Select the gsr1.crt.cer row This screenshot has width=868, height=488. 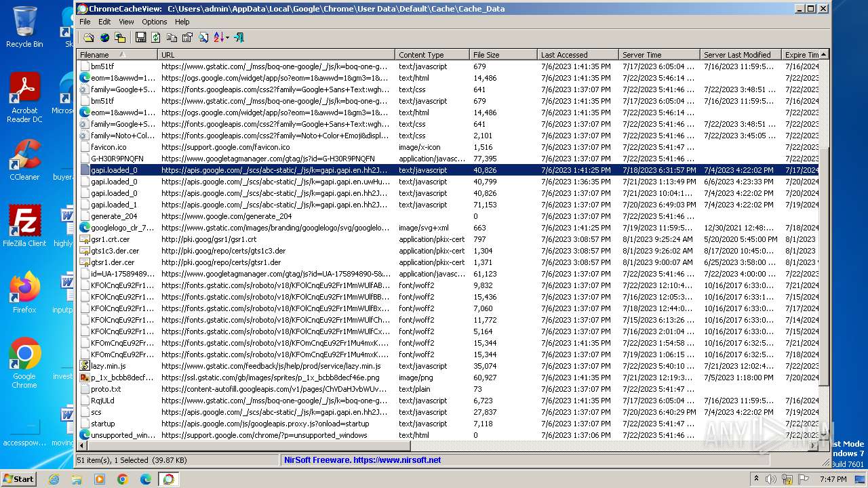[448, 239]
